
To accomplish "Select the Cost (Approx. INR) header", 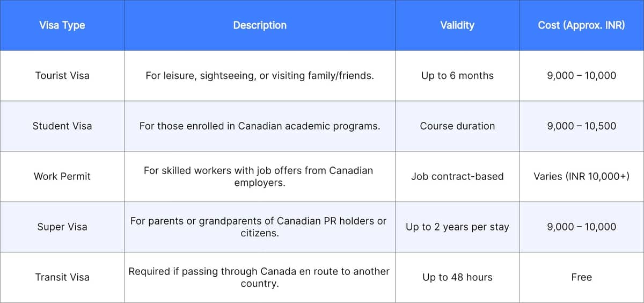I will pos(581,25).
